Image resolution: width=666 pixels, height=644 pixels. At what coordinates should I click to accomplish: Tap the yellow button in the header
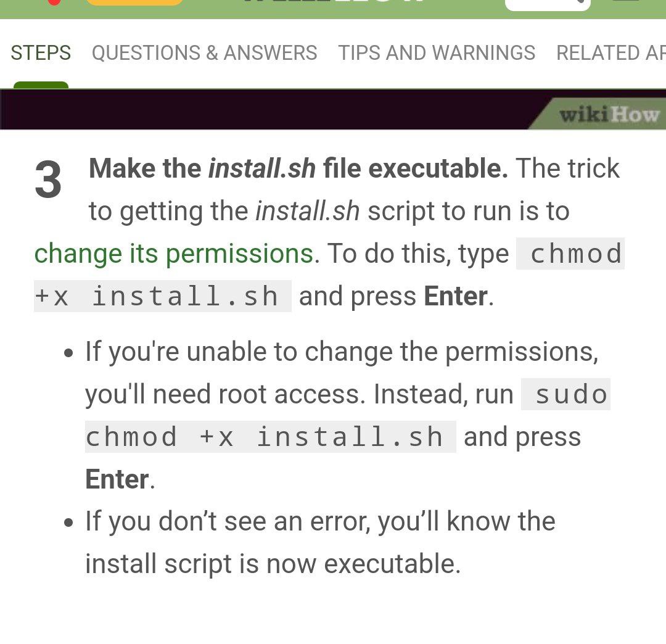click(x=134, y=2)
